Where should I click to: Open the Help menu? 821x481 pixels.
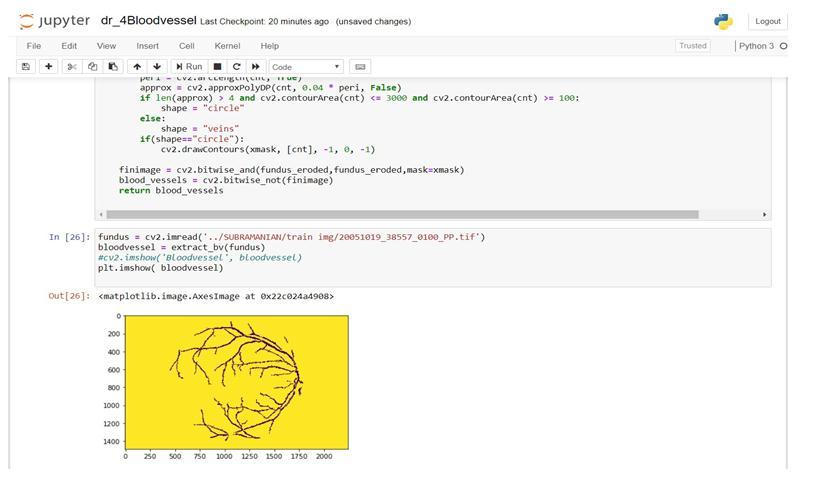270,46
